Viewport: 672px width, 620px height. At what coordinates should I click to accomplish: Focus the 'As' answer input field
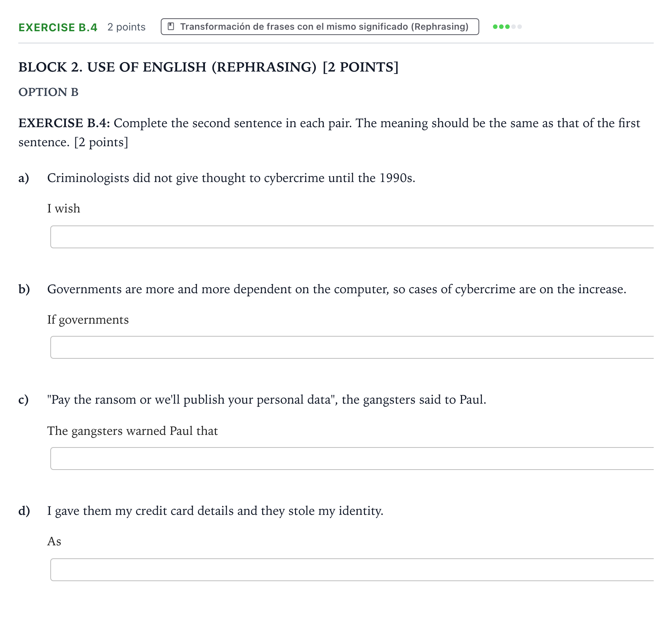[352, 570]
